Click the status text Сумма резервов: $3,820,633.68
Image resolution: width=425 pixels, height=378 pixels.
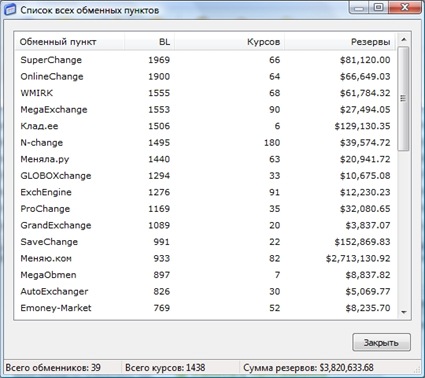click(x=308, y=368)
